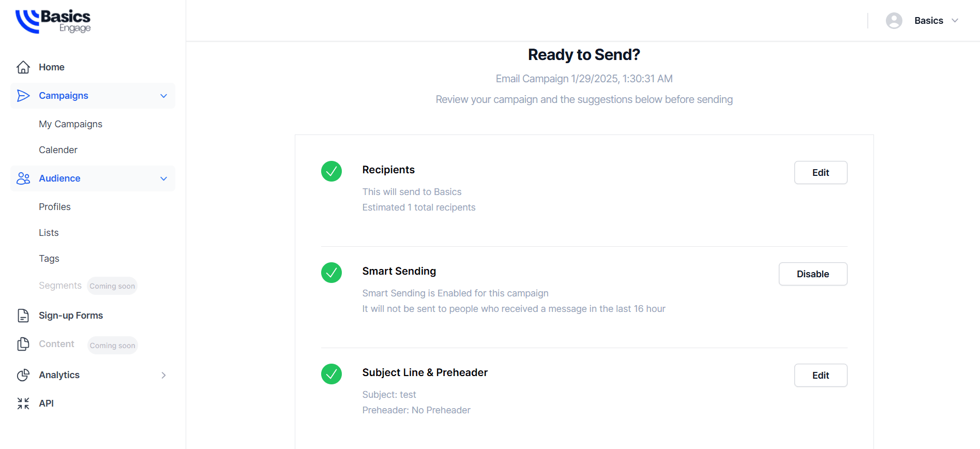Click the Sign-up Forms document icon

[x=23, y=316]
